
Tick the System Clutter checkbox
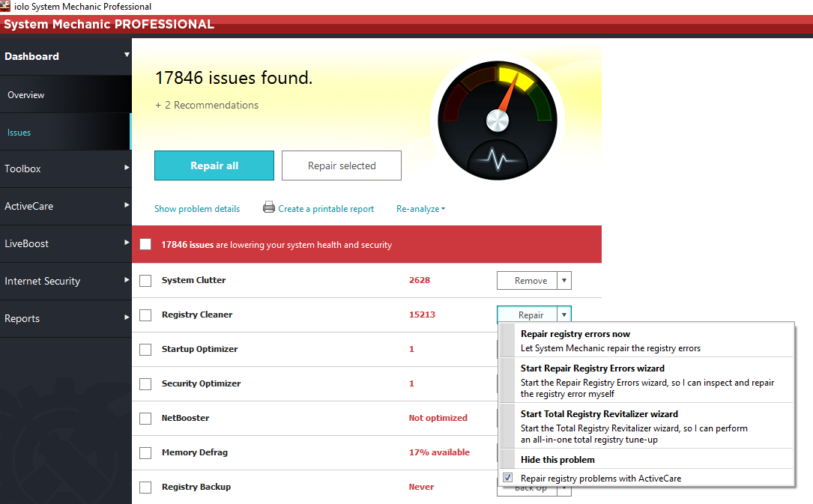(145, 281)
